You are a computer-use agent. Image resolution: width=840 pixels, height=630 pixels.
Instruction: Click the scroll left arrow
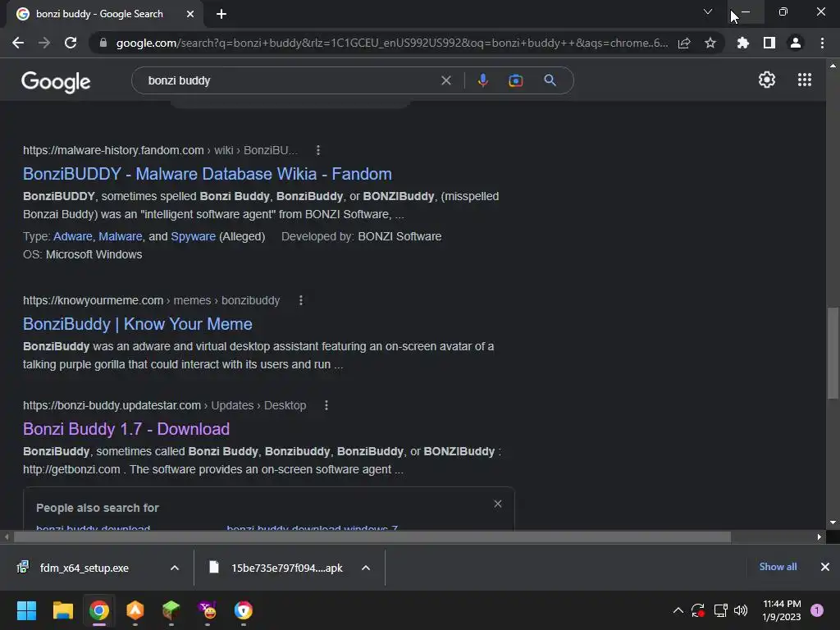7,536
